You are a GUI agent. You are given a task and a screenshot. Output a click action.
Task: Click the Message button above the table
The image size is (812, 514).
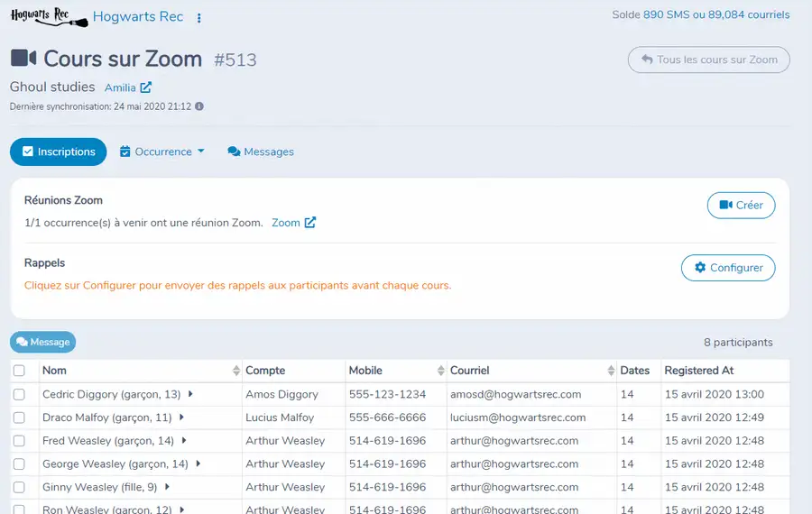point(43,342)
